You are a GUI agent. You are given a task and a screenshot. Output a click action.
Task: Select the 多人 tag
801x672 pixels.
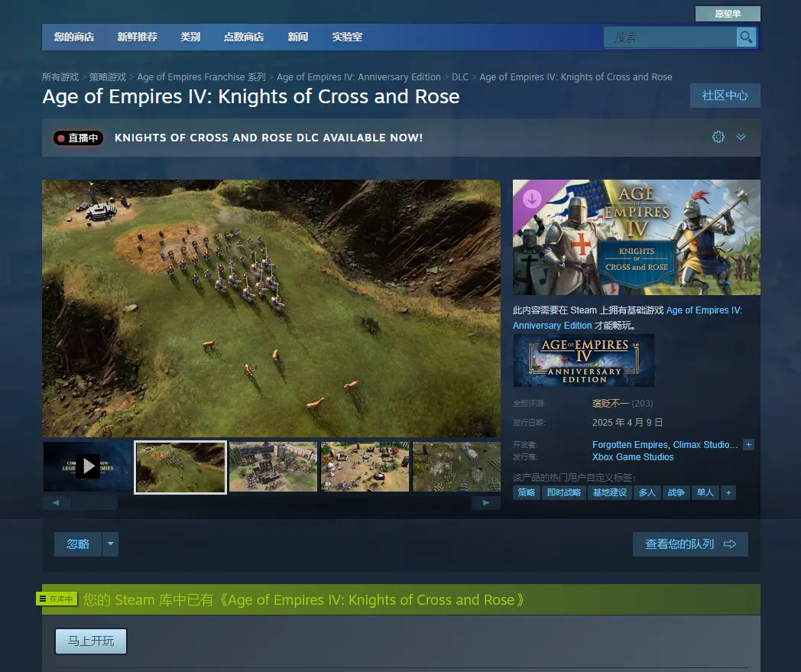pyautogui.click(x=647, y=492)
